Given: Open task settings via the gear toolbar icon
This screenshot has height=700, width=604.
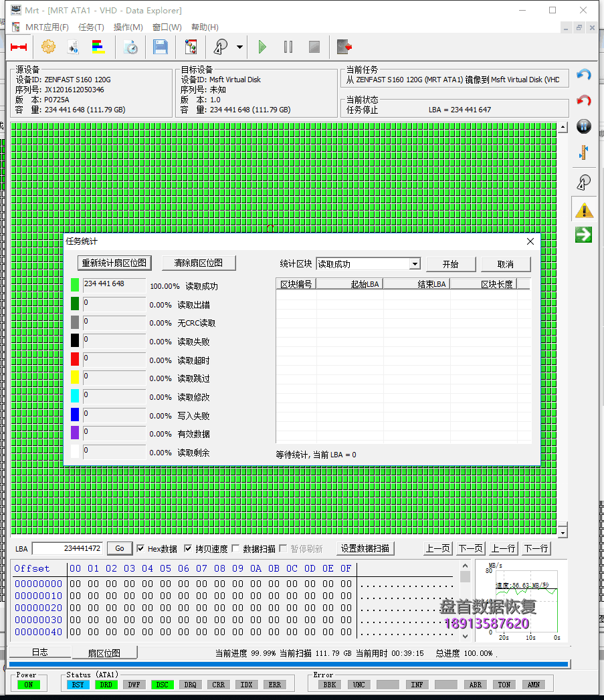Looking at the screenshot, I should pyautogui.click(x=47, y=47).
